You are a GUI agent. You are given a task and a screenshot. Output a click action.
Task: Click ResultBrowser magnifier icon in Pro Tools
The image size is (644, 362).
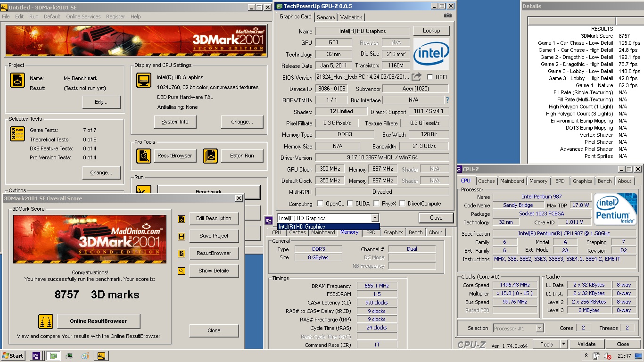pyautogui.click(x=144, y=156)
